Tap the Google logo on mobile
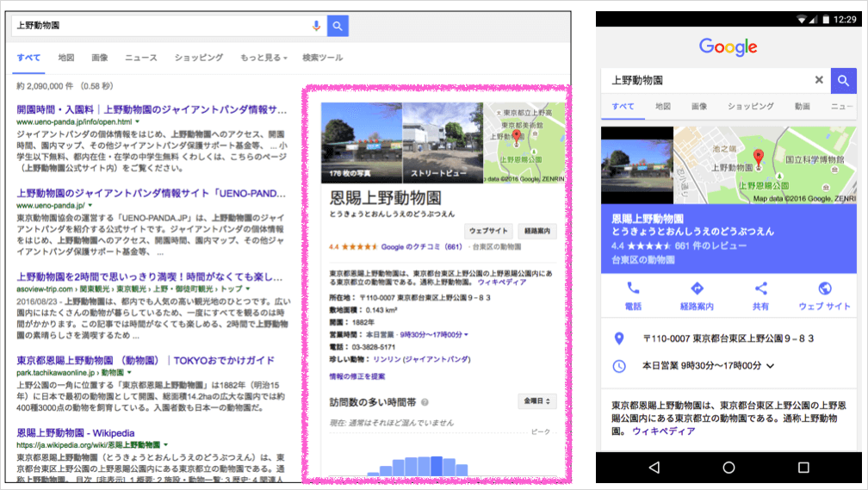This screenshot has height=490, width=868. click(x=728, y=47)
